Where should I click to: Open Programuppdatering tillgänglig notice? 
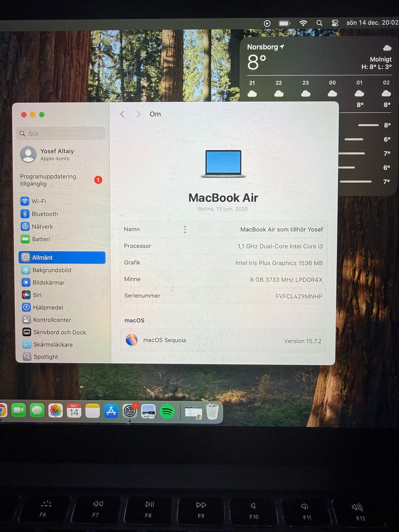pos(62,180)
